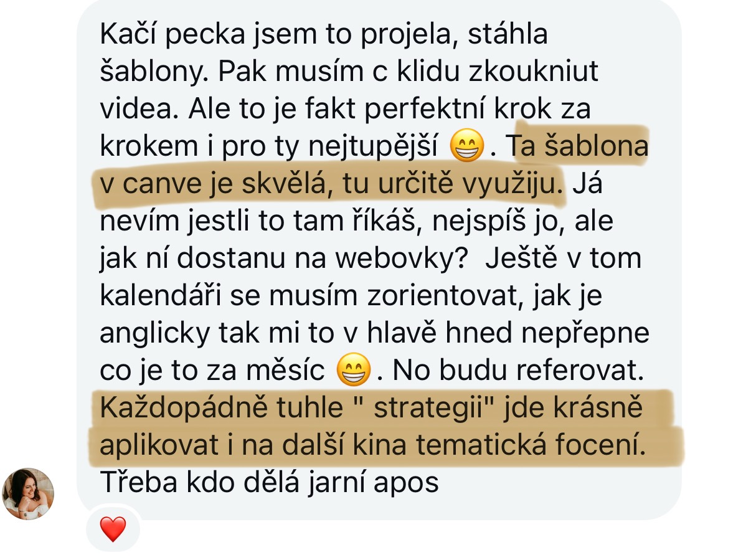Open the sender's profile avatar photo
The image size is (751, 560).
click(x=28, y=494)
